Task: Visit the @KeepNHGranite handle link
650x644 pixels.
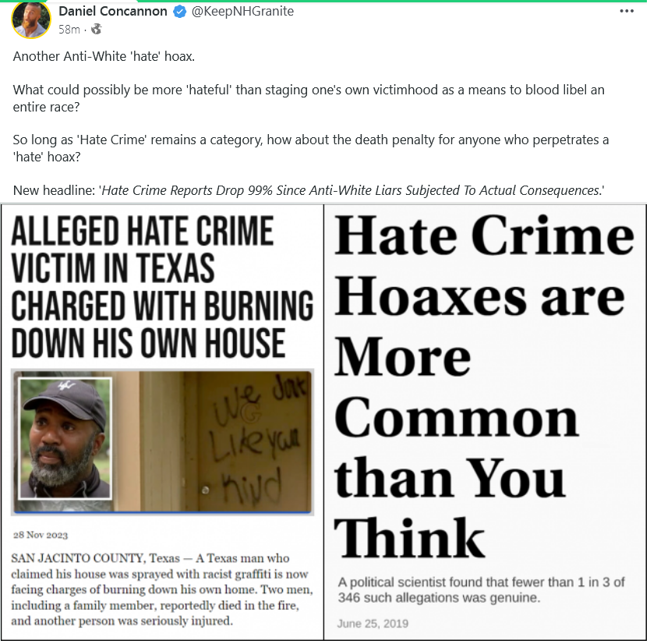Action: click(x=242, y=11)
